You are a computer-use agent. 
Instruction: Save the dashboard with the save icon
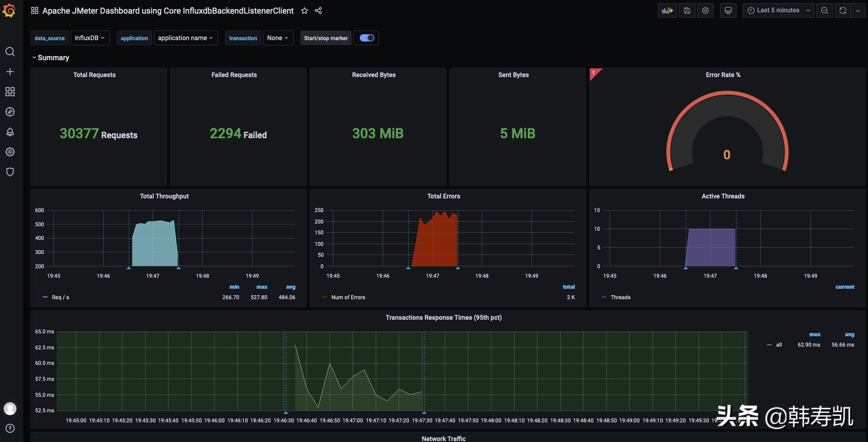pos(687,10)
